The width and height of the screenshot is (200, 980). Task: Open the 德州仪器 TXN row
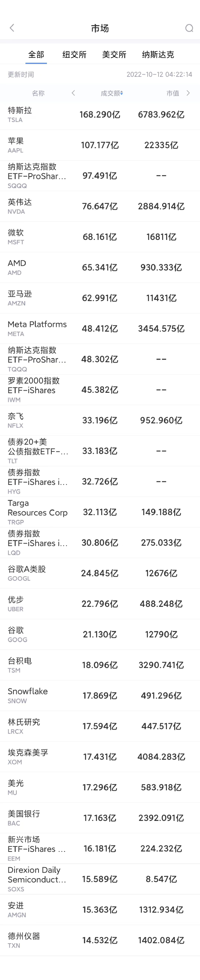click(100, 940)
